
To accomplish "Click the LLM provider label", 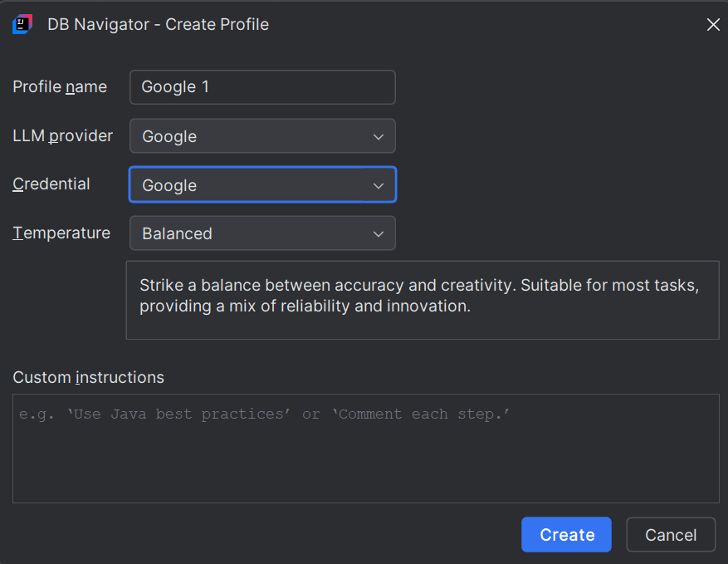I will point(63,135).
